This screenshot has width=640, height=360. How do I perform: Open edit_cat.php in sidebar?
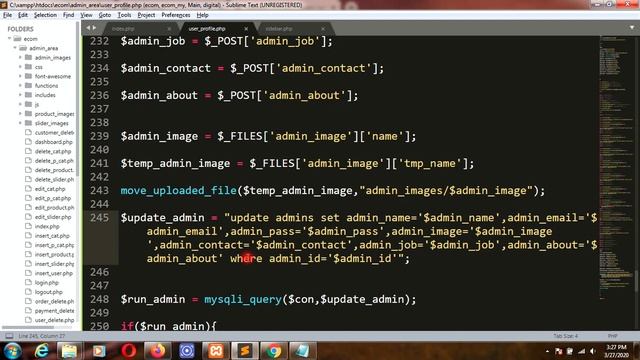click(50, 189)
